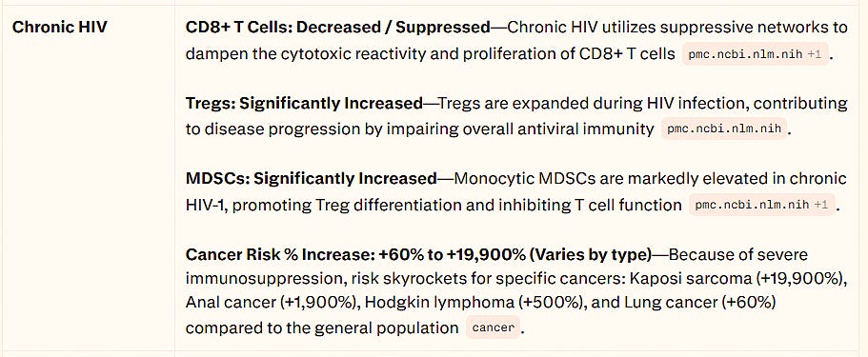Expand the +1 badge in CD8+ citation
The width and height of the screenshot is (868, 357).
[x=815, y=54]
